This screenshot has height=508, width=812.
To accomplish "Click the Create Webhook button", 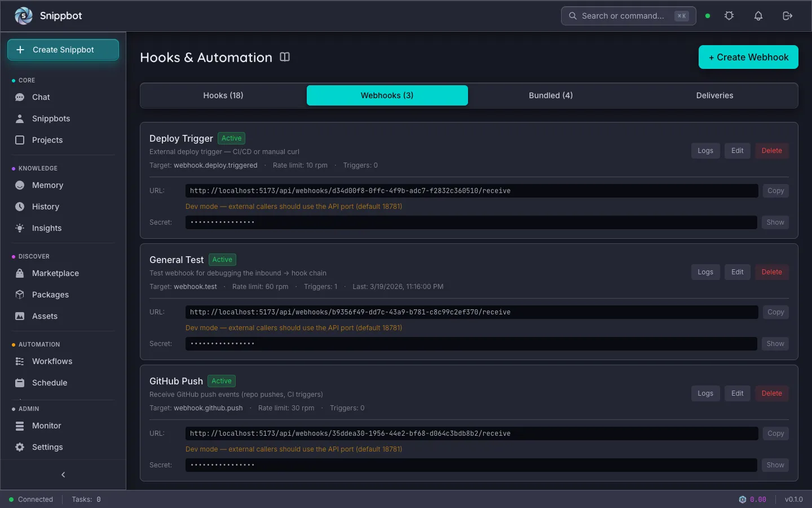I will (x=748, y=57).
